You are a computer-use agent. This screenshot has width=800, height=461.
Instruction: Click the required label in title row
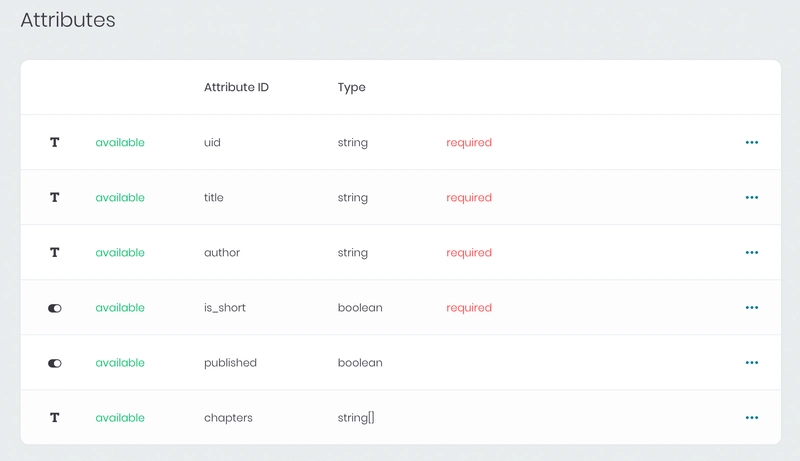click(x=469, y=198)
